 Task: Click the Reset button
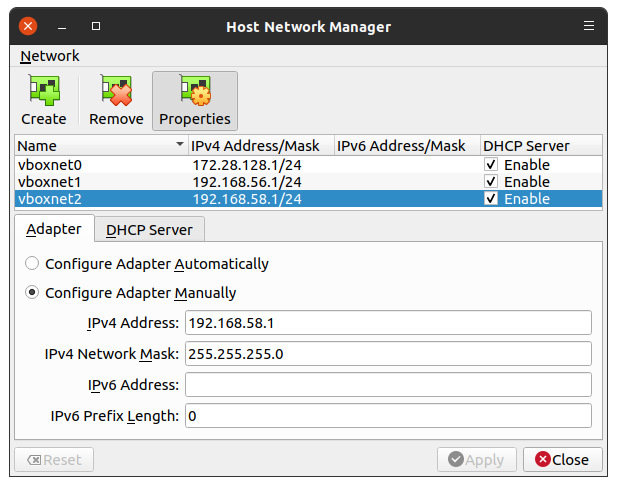click(x=54, y=460)
